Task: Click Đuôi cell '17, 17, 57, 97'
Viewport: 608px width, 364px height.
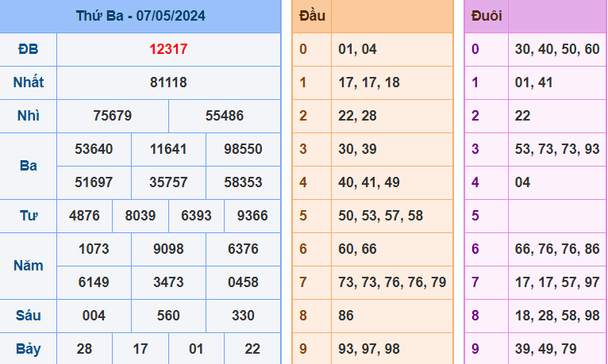Action: pos(557,282)
